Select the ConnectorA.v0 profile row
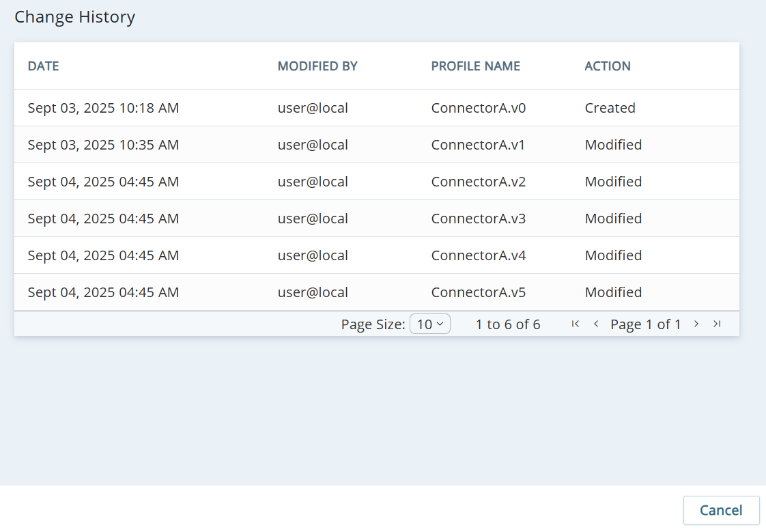Screen dimensions: 766x532 pyautogui.click(x=478, y=108)
